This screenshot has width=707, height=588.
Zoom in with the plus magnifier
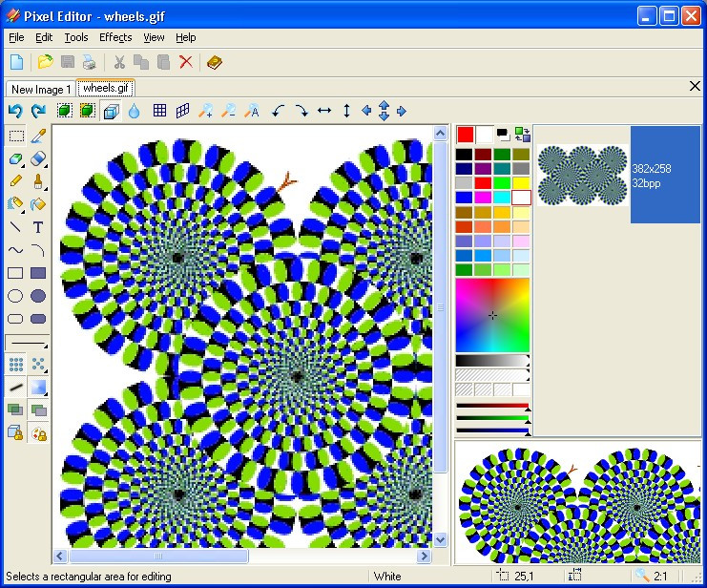(205, 111)
